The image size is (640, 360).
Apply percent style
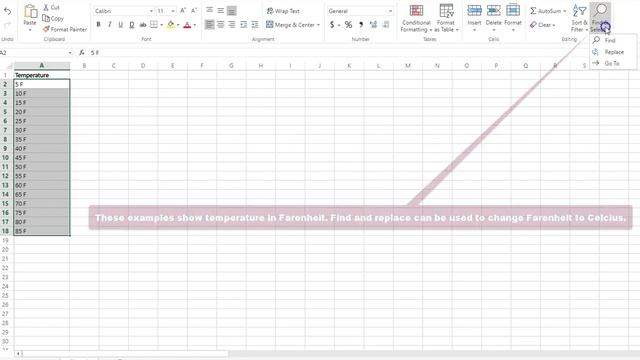point(348,25)
